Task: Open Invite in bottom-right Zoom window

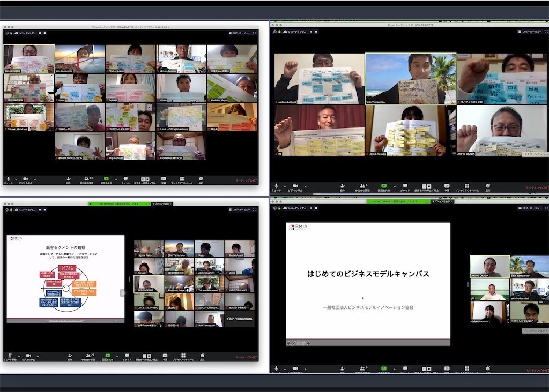Action: 342,368
